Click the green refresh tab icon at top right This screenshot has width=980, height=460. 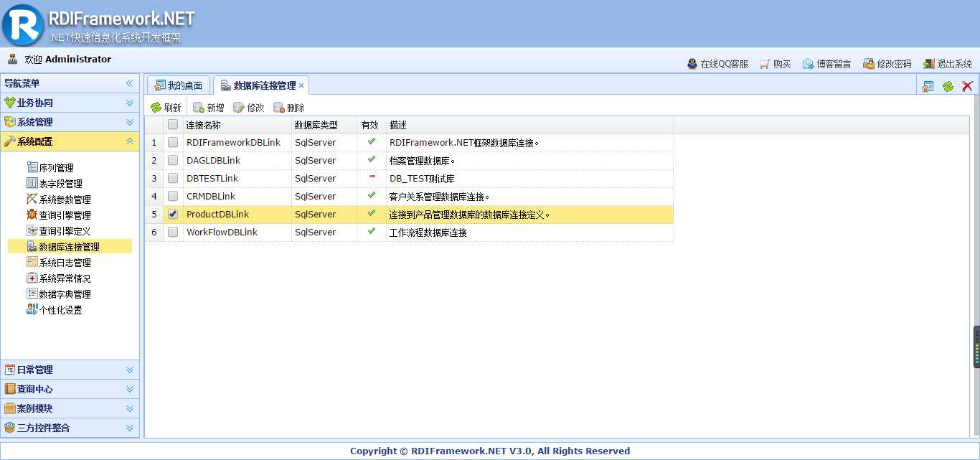tap(948, 86)
